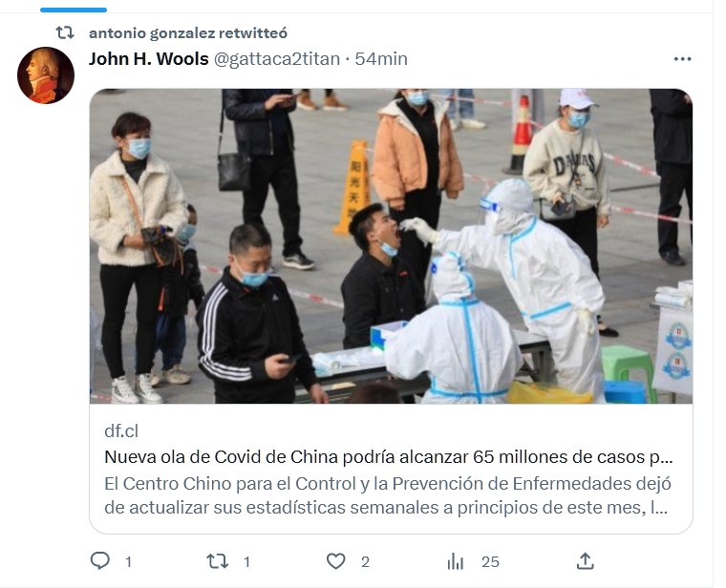This screenshot has height=588, width=726.
Task: Open the Covid testing photo preview
Action: click(x=391, y=245)
